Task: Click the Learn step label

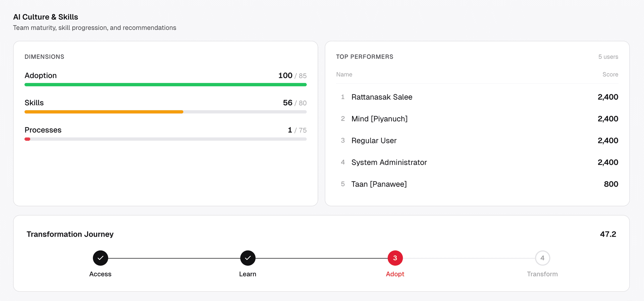Action: (248, 274)
